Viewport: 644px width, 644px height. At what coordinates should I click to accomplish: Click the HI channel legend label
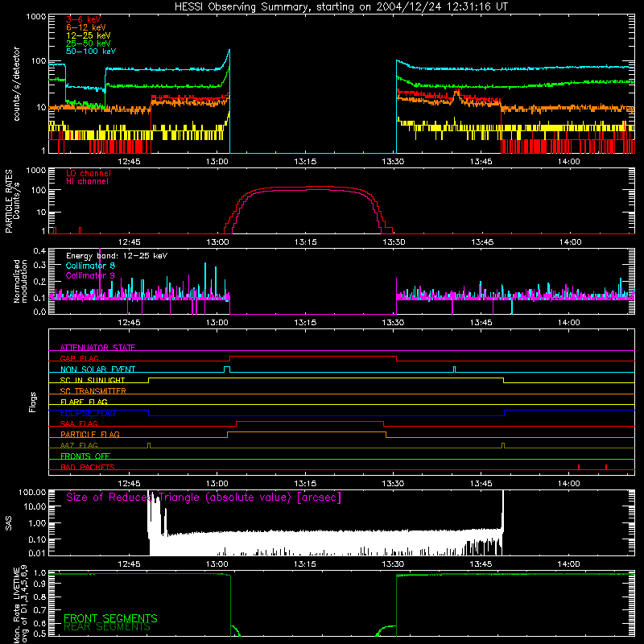pos(88,182)
